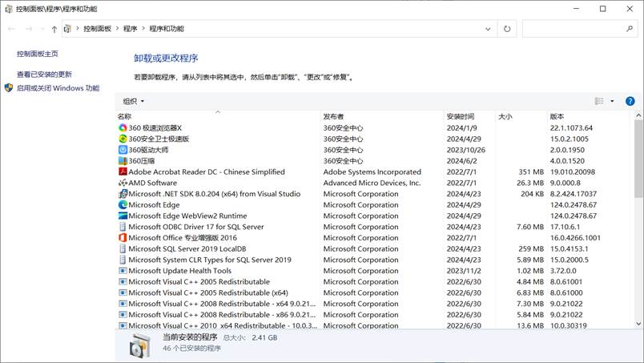644x363 pixels.
Task: Click the 360 极速浏览器X program icon
Action: click(x=123, y=128)
